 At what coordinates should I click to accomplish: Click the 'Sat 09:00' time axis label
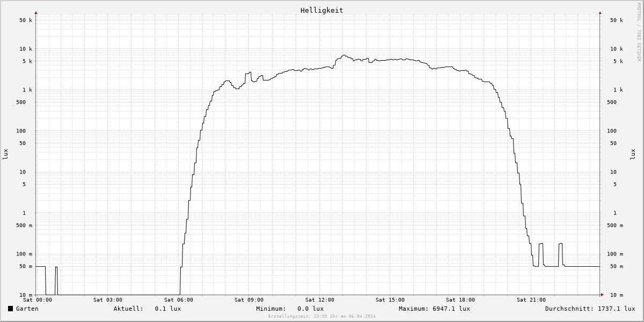249,300
